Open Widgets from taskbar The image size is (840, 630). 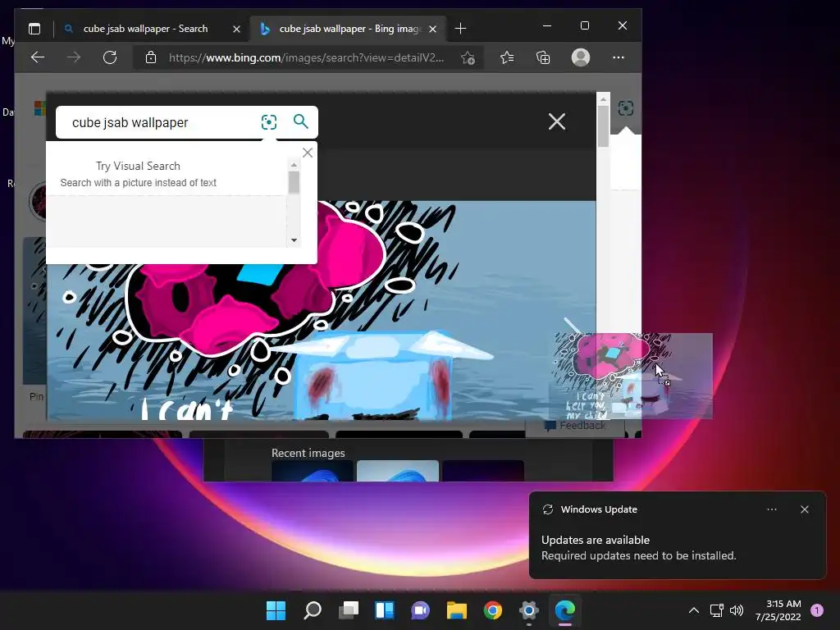(385, 610)
